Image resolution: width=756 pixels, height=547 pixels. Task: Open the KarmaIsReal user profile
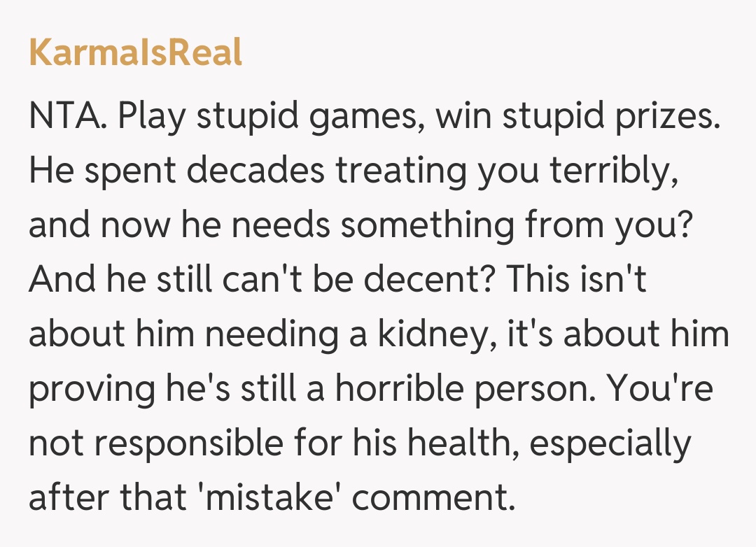(x=135, y=52)
